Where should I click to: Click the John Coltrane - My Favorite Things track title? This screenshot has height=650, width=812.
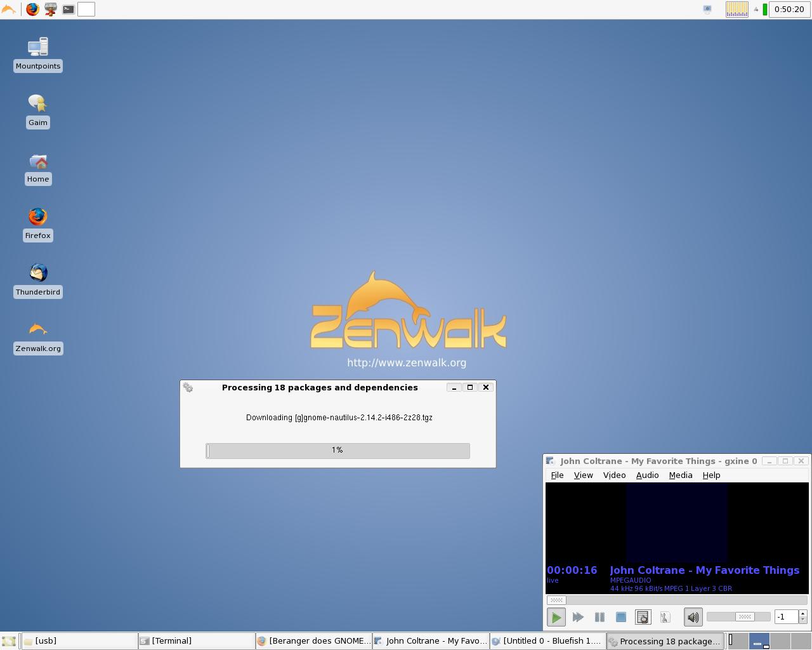pos(704,570)
